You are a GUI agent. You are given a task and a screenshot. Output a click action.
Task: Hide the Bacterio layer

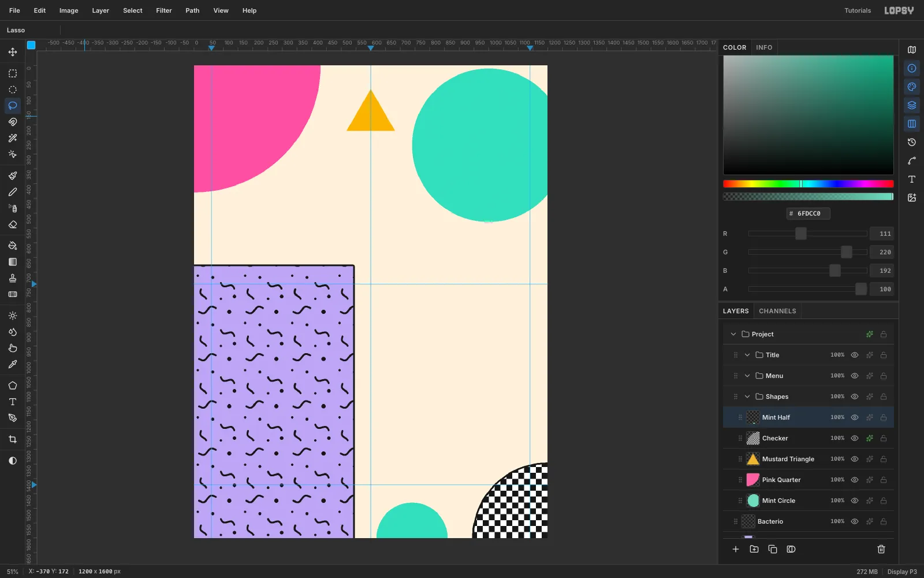[x=855, y=521]
